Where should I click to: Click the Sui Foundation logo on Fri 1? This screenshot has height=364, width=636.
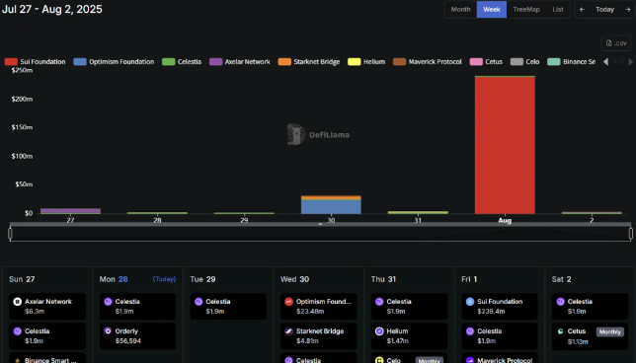(470, 302)
